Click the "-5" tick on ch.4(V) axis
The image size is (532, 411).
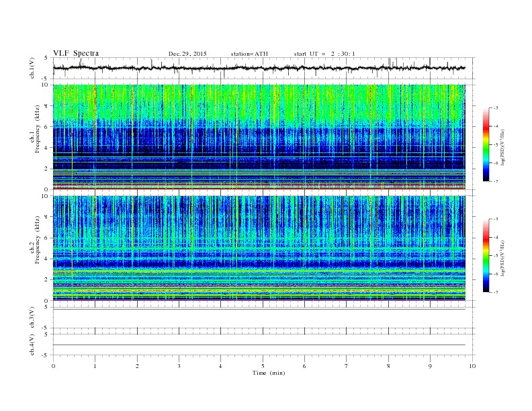tap(45, 355)
